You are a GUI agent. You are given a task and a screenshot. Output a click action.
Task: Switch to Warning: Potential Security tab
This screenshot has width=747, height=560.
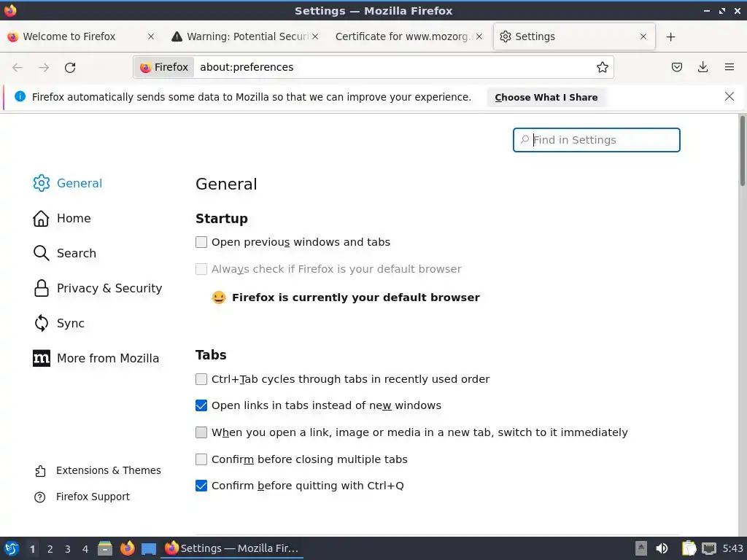(x=244, y=36)
